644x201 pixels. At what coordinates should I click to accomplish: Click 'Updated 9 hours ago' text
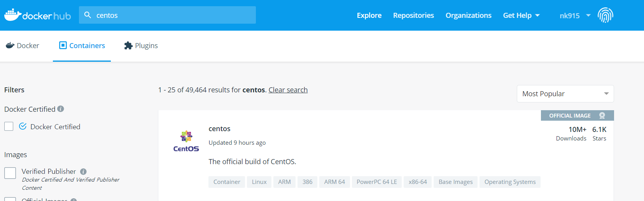coord(237,143)
